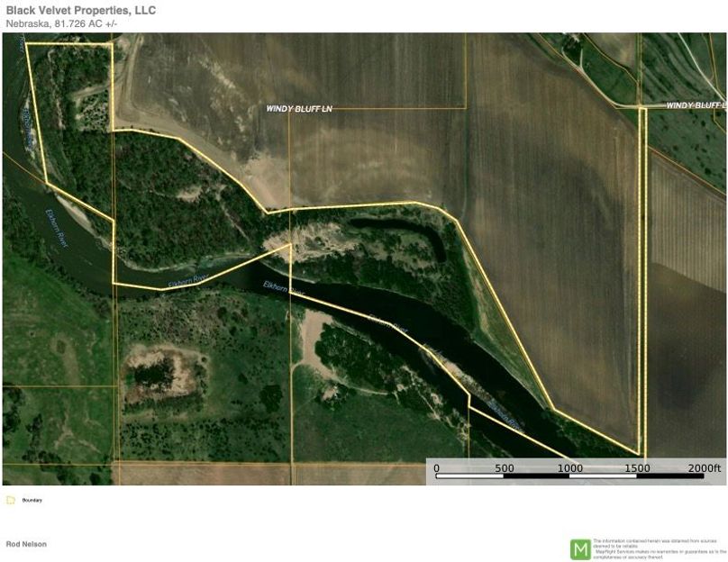Click the 'Boundary' legend text label

pos(32,500)
